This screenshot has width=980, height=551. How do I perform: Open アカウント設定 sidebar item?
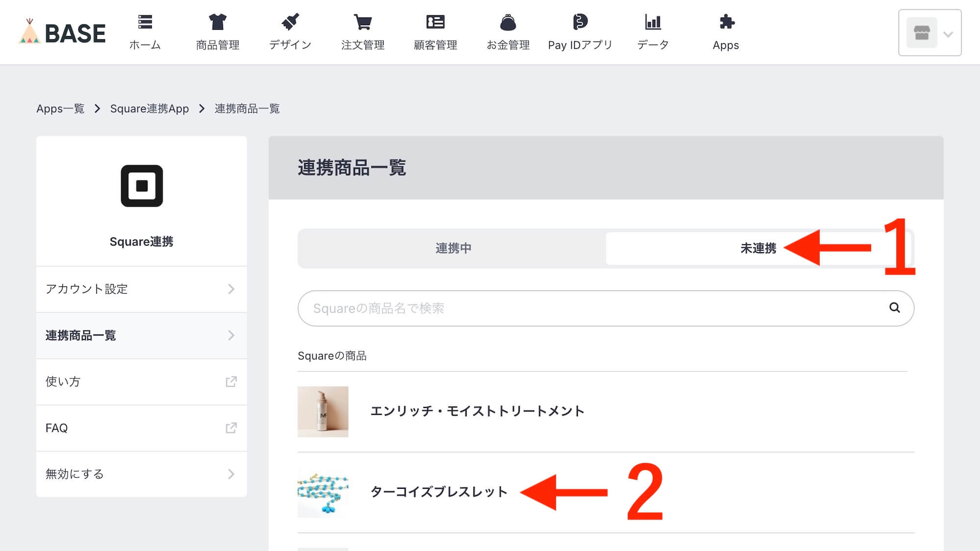click(x=142, y=289)
